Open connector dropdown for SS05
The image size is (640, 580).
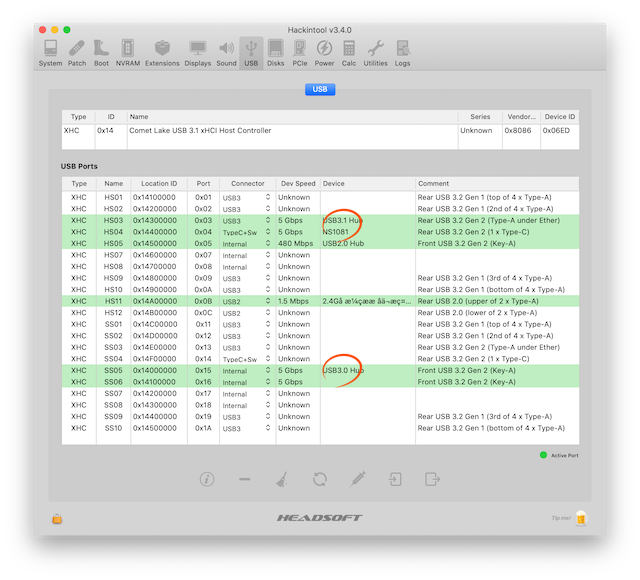click(x=247, y=371)
